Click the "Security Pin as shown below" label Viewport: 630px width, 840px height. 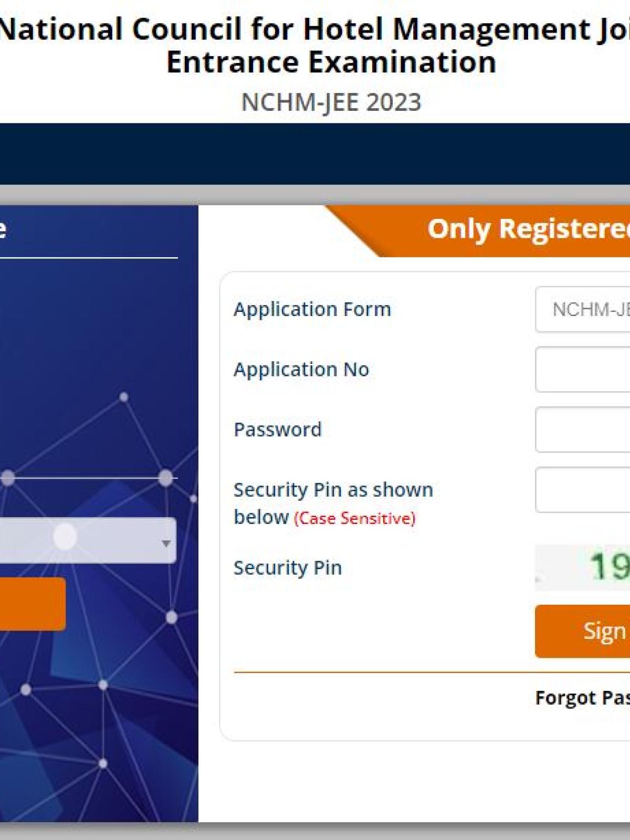click(x=333, y=490)
